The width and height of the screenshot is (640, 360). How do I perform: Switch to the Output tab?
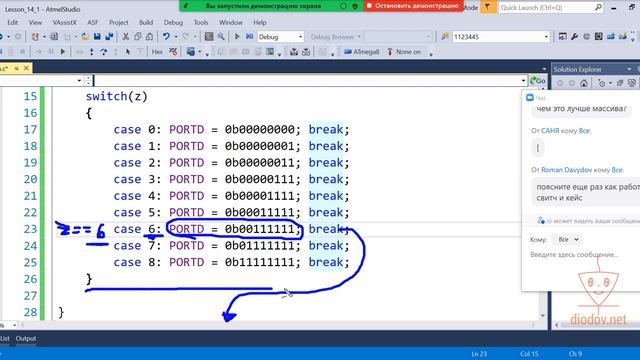[x=26, y=338]
